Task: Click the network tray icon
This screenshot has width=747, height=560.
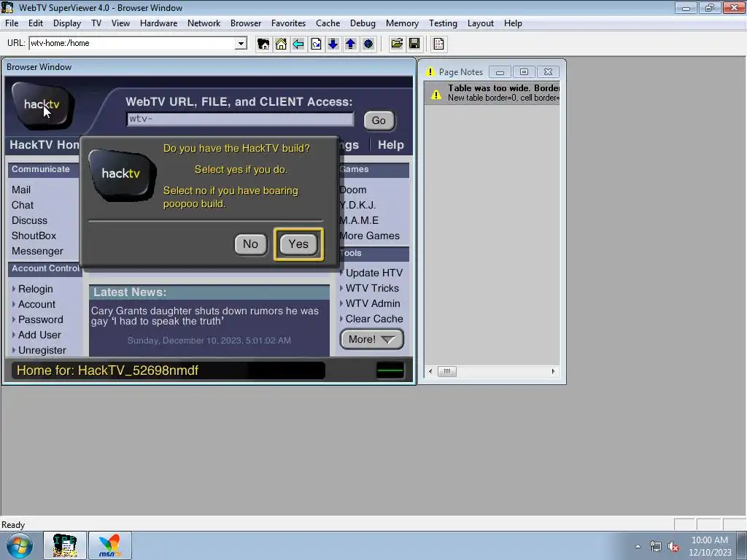Action: tap(656, 547)
